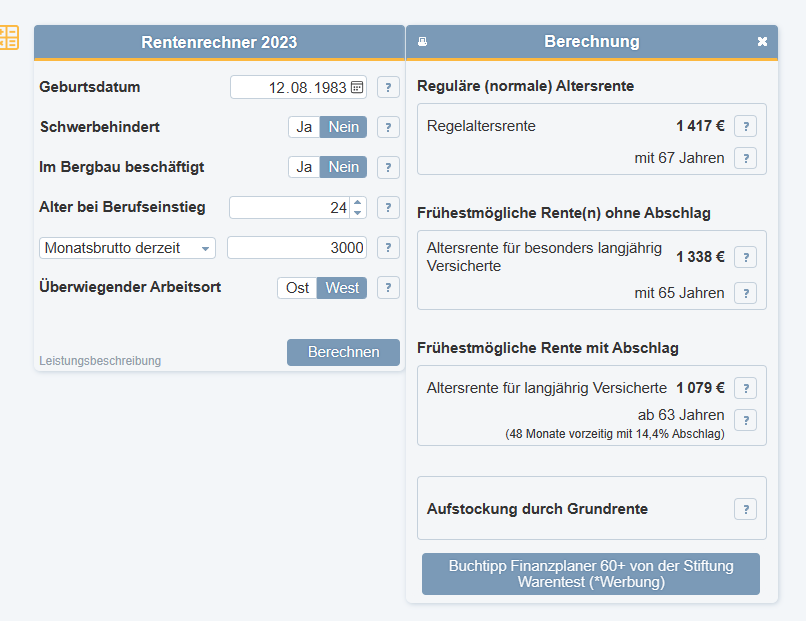806x621 pixels.
Task: Show help for Überwiegender Arbeitsort
Action: point(388,288)
